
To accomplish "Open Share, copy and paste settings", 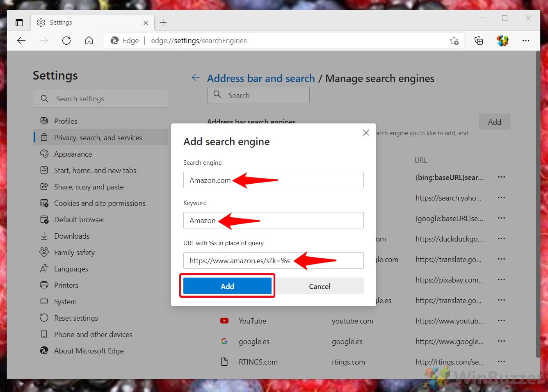I will pyautogui.click(x=100, y=187).
